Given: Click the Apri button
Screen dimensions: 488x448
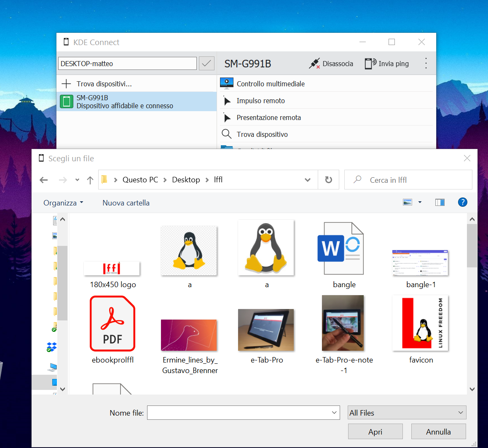Looking at the screenshot, I should pos(375,432).
